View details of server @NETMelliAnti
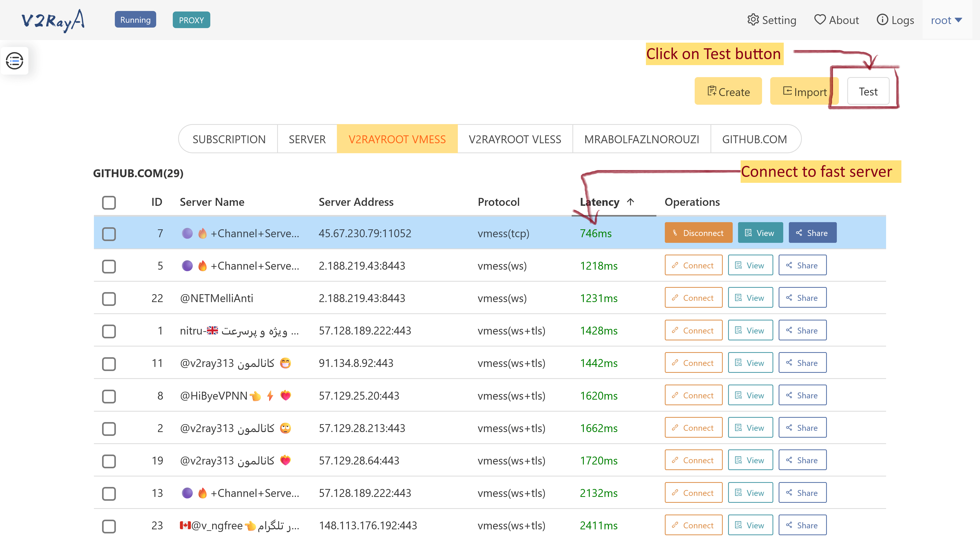 [x=750, y=298]
